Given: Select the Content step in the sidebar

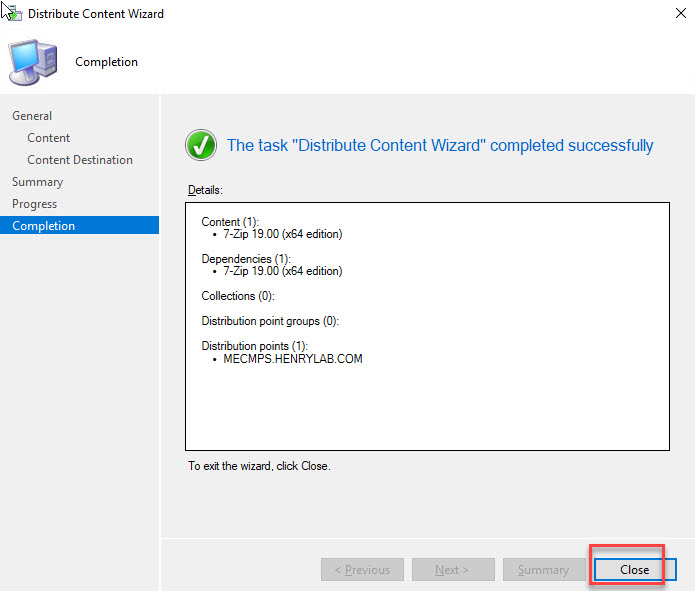Looking at the screenshot, I should [x=48, y=138].
